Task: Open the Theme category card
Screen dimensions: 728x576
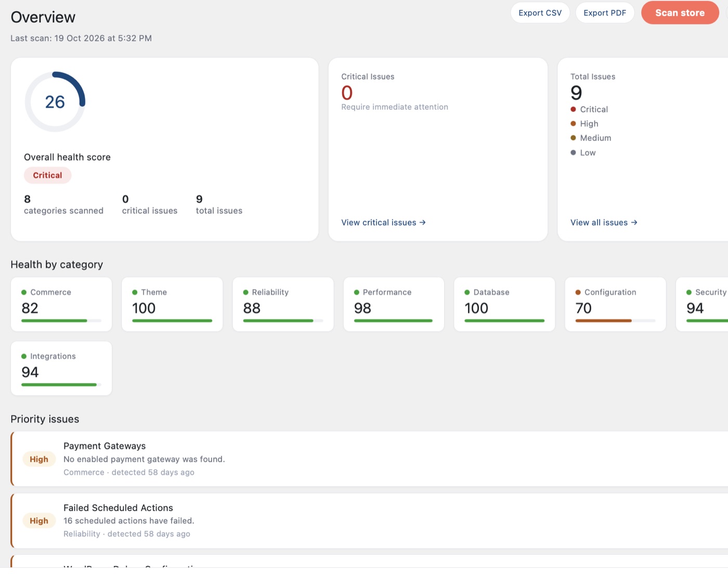Action: pyautogui.click(x=172, y=304)
